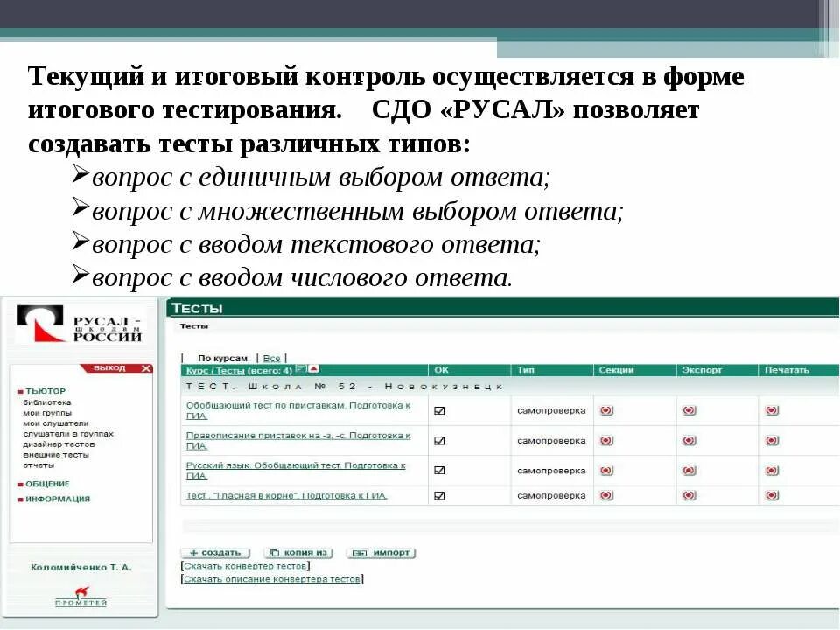Print the Правописание приставок test via icon
Screen dimensions: 840x630
point(772,441)
